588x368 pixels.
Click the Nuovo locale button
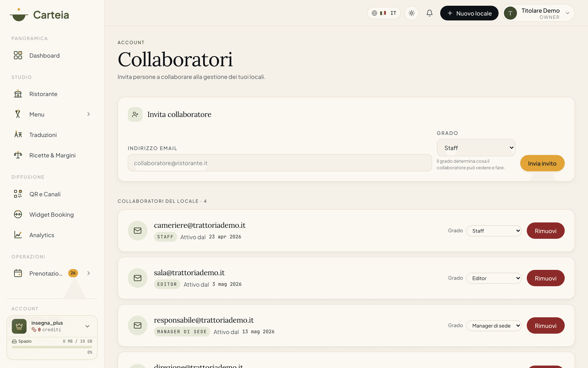(x=469, y=13)
